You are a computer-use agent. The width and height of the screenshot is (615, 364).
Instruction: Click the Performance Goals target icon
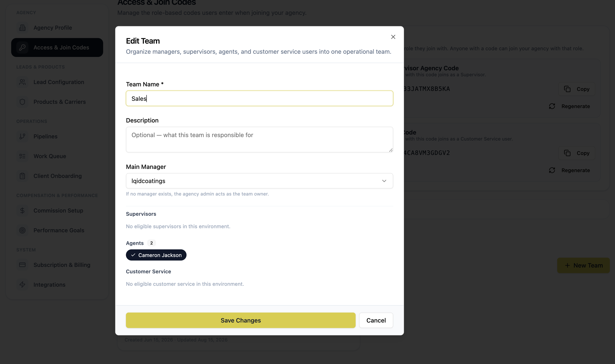(x=22, y=230)
